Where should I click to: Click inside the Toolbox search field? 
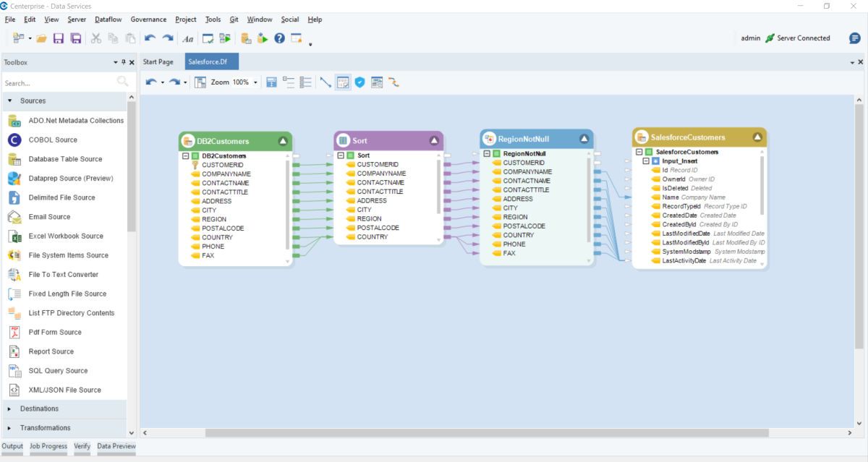pyautogui.click(x=58, y=81)
